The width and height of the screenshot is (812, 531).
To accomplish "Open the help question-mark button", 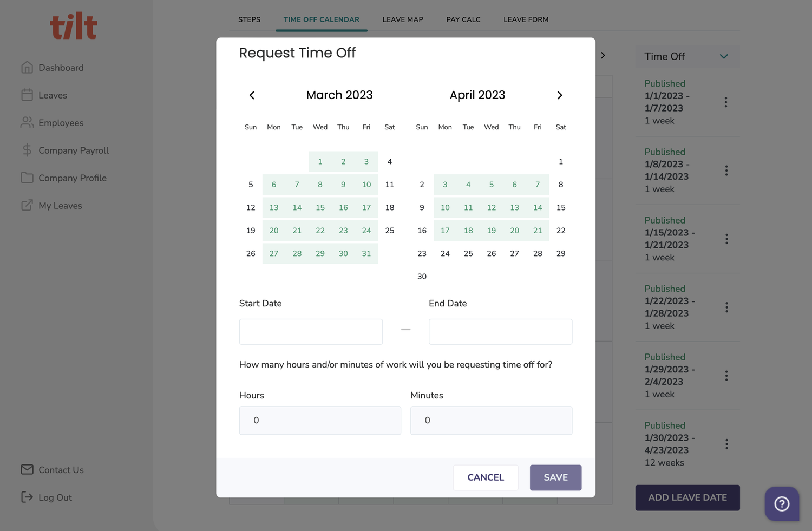I will tap(782, 503).
